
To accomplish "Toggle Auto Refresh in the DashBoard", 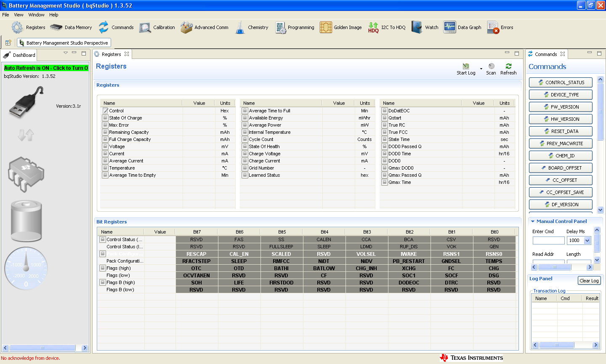I will (x=46, y=68).
